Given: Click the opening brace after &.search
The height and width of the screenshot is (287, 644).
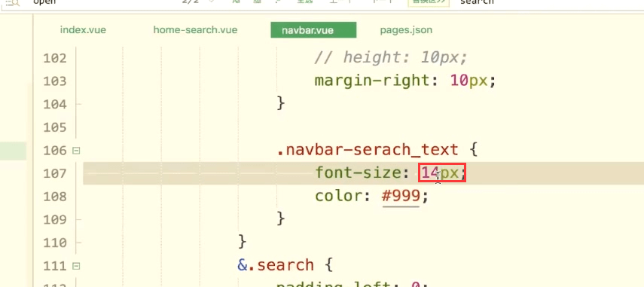Looking at the screenshot, I should pos(328,265).
